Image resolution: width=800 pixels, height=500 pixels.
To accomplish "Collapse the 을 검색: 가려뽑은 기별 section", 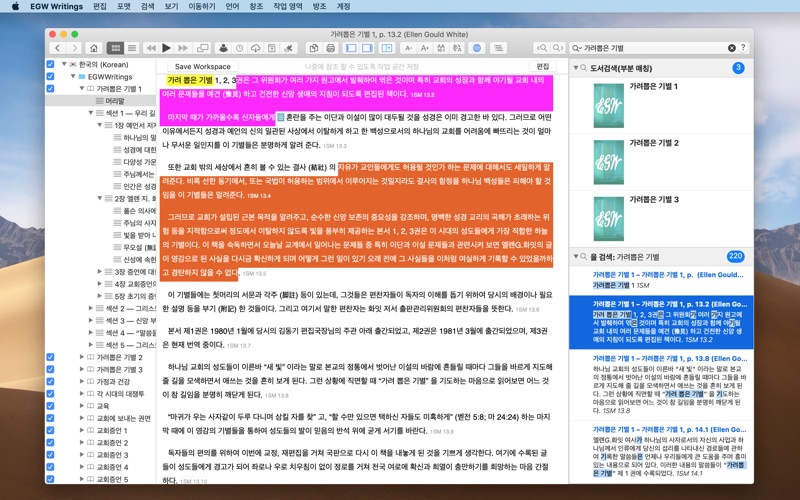I will click(x=576, y=257).
